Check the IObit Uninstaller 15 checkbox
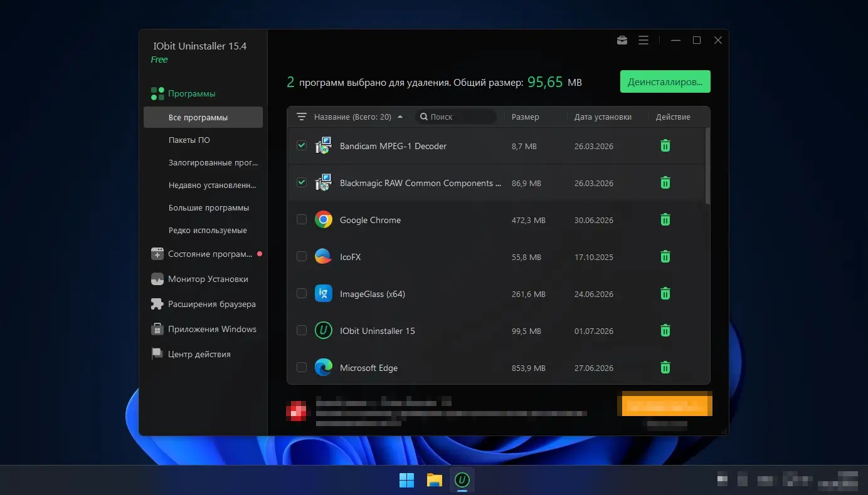The height and width of the screenshot is (495, 868). (x=302, y=330)
